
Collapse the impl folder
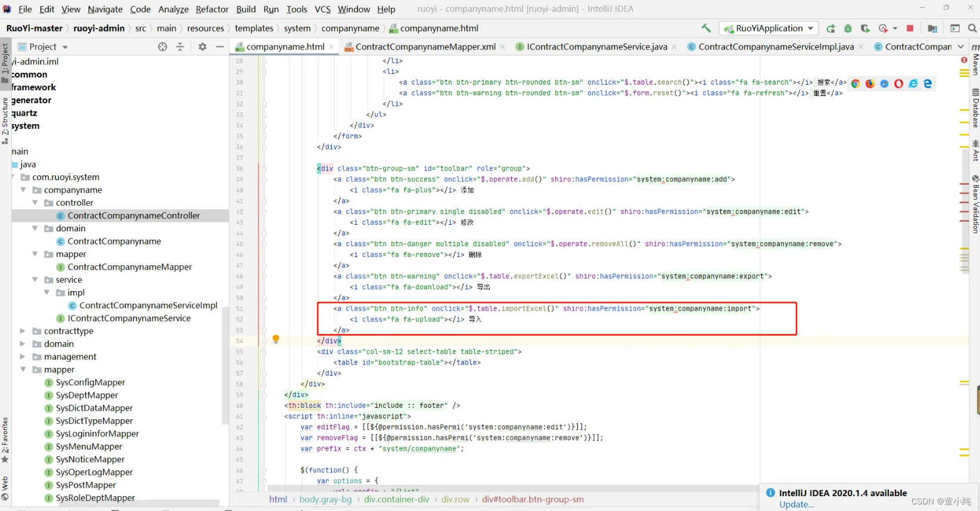tap(47, 292)
